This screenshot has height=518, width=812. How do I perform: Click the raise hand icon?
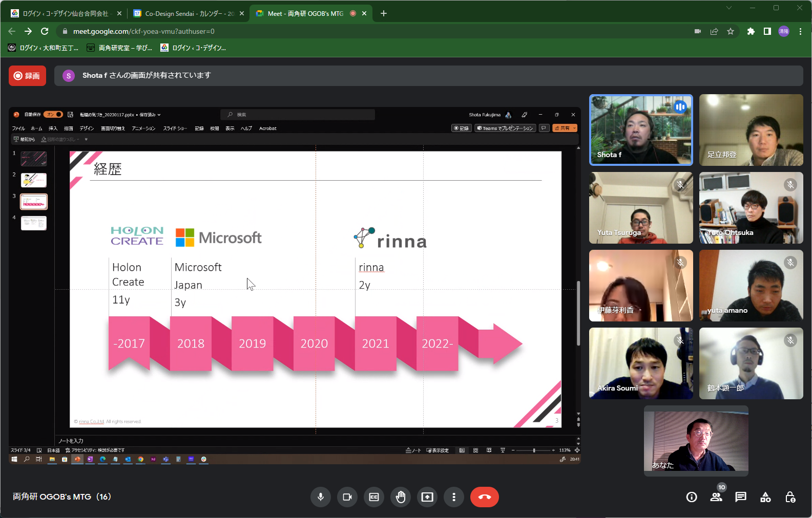click(x=401, y=497)
